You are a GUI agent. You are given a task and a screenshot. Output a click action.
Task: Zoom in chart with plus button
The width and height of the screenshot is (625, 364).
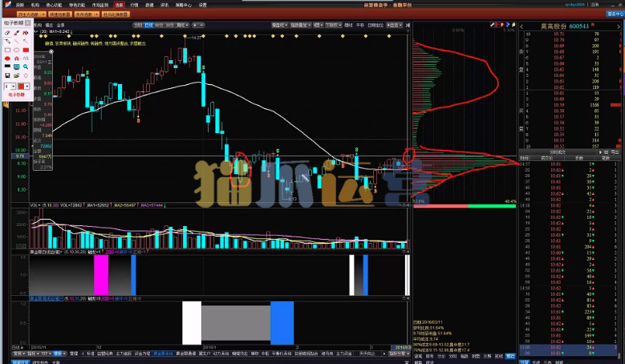(x=195, y=25)
